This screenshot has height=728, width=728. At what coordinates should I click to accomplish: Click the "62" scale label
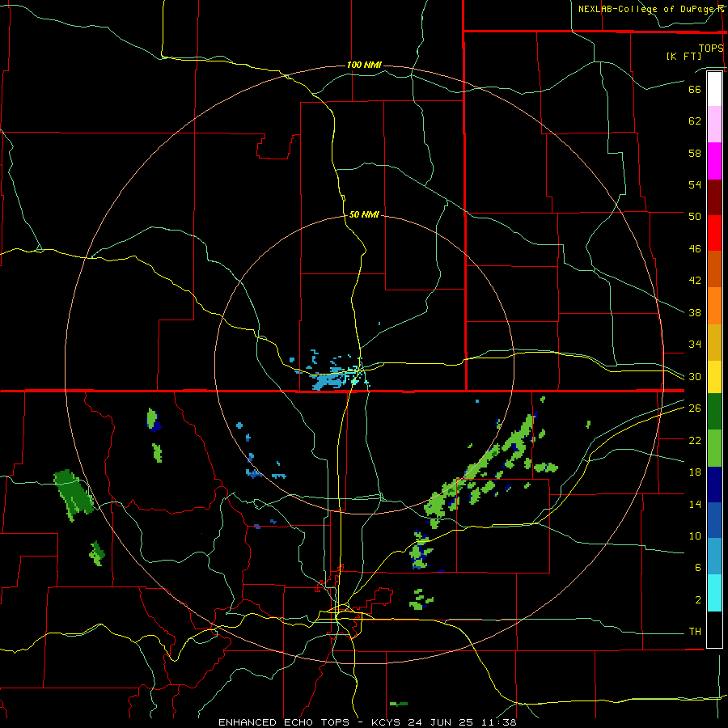pyautogui.click(x=695, y=121)
